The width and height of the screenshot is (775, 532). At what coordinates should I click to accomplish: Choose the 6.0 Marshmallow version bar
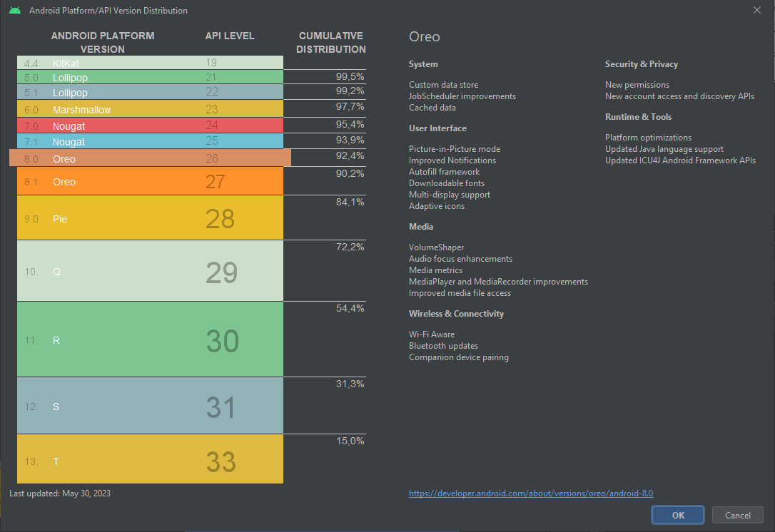[x=150, y=109]
